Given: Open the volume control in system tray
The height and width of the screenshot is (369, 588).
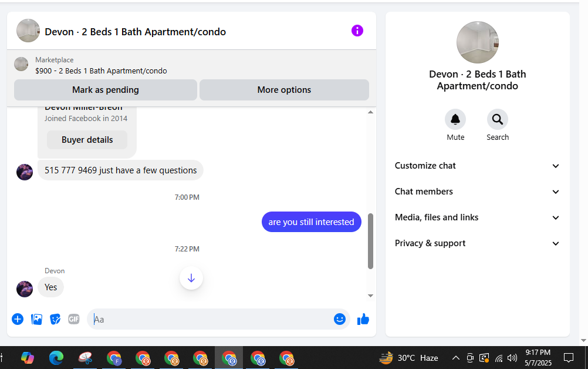Looking at the screenshot, I should (512, 358).
